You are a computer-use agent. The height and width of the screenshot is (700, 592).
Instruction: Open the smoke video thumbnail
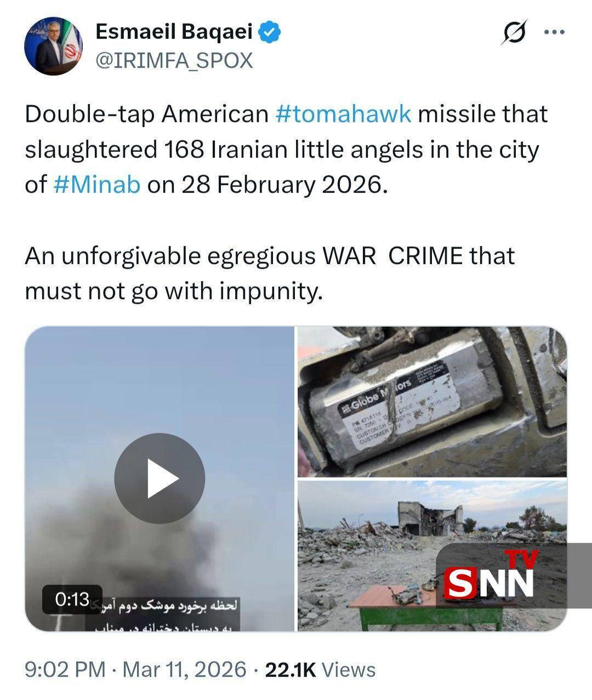160,479
